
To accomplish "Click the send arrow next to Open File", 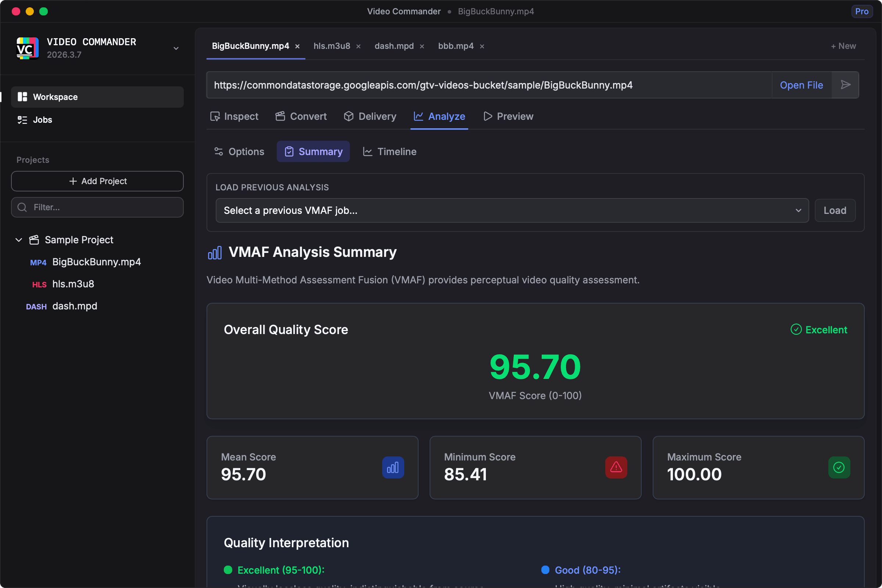I will coord(846,85).
